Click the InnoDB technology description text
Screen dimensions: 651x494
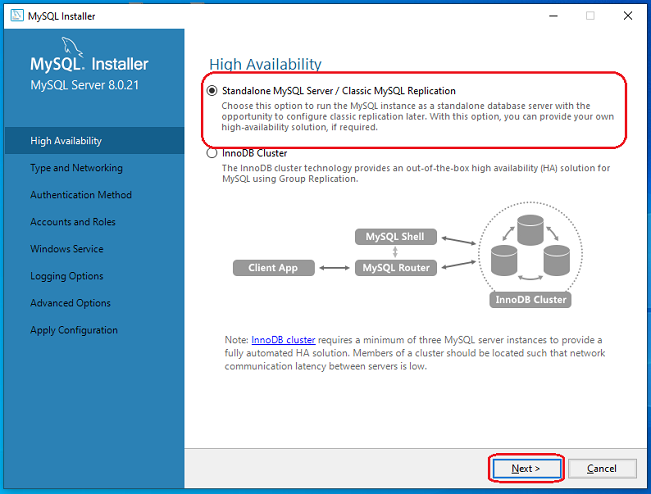(x=416, y=174)
